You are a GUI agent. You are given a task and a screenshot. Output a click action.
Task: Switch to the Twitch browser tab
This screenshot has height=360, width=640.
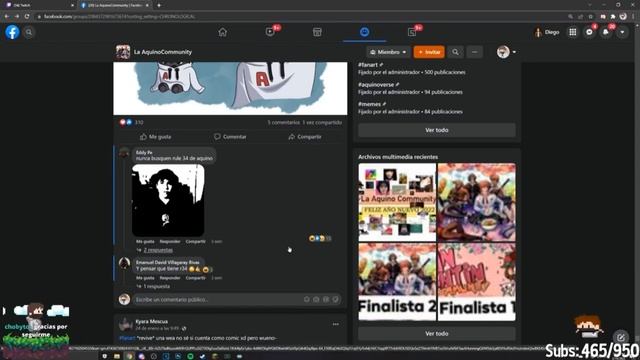[x=39, y=5]
